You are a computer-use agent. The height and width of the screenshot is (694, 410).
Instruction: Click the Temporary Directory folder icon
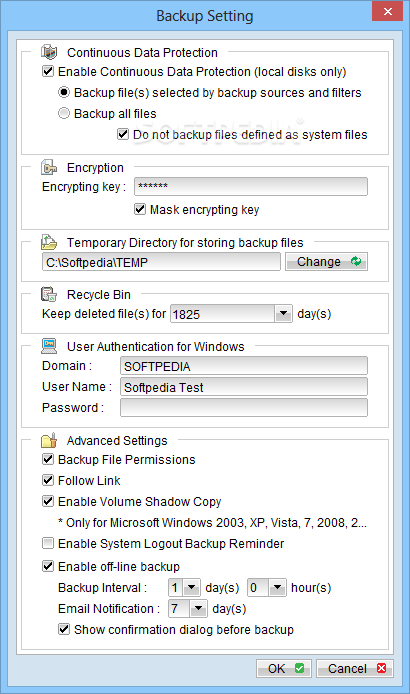coord(49,242)
